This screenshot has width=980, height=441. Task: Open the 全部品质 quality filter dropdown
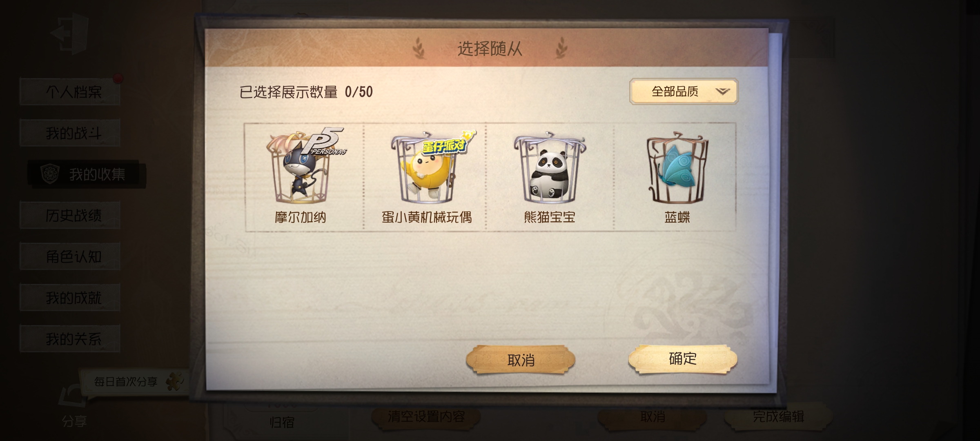tap(684, 91)
